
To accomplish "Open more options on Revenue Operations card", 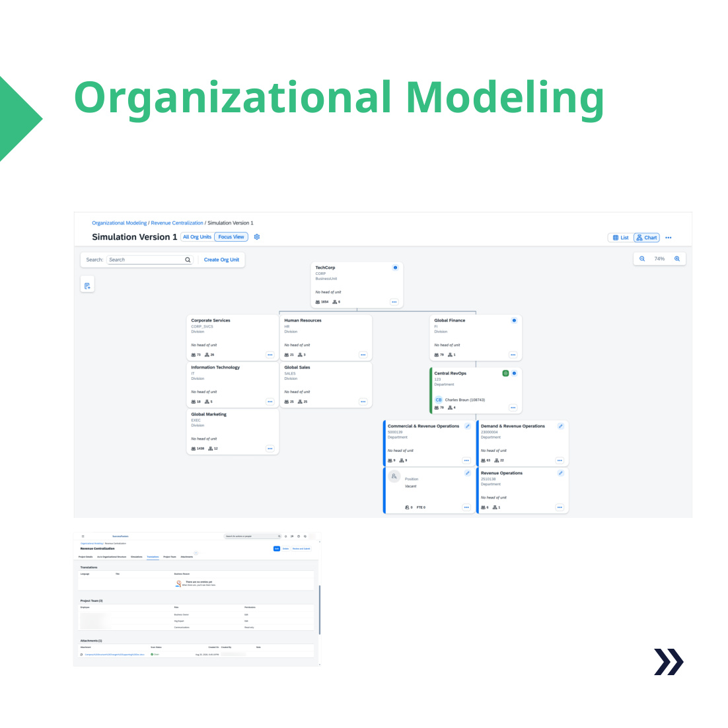I will (x=560, y=507).
